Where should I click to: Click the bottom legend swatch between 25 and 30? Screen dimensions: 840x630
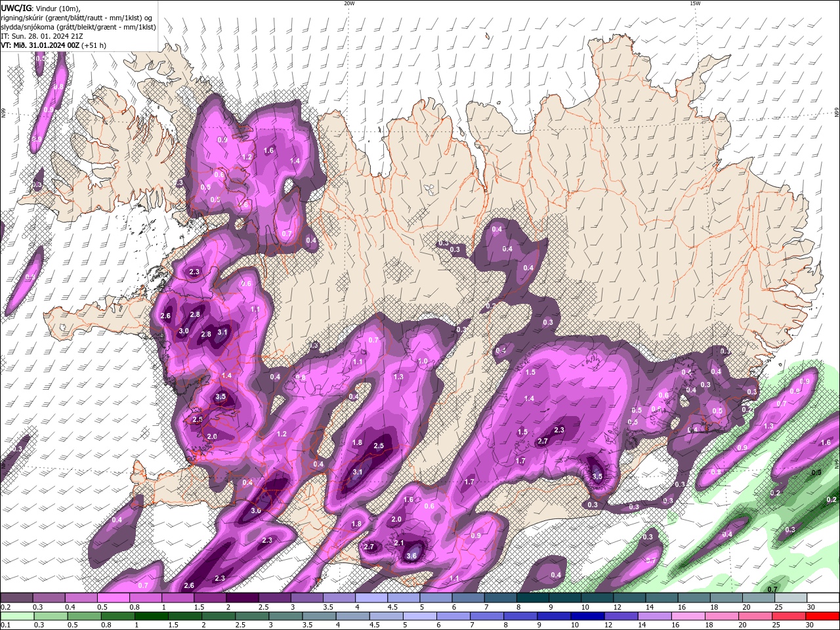pyautogui.click(x=789, y=616)
